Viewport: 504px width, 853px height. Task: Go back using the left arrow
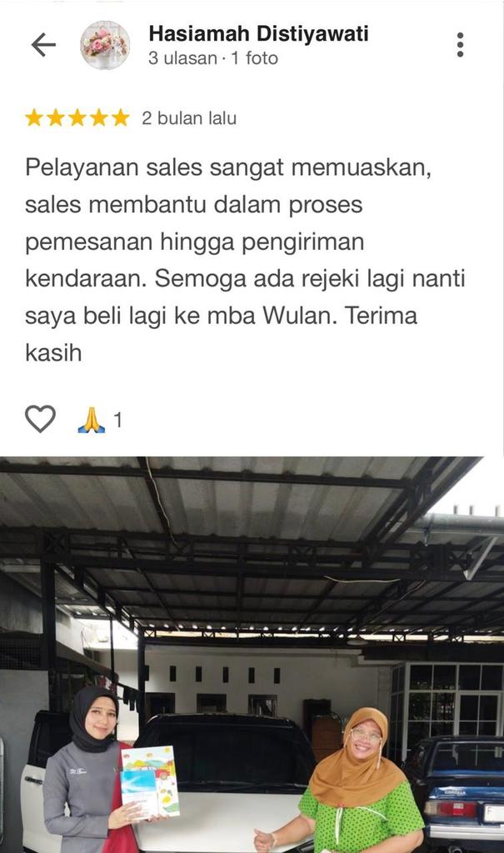pyautogui.click(x=43, y=45)
